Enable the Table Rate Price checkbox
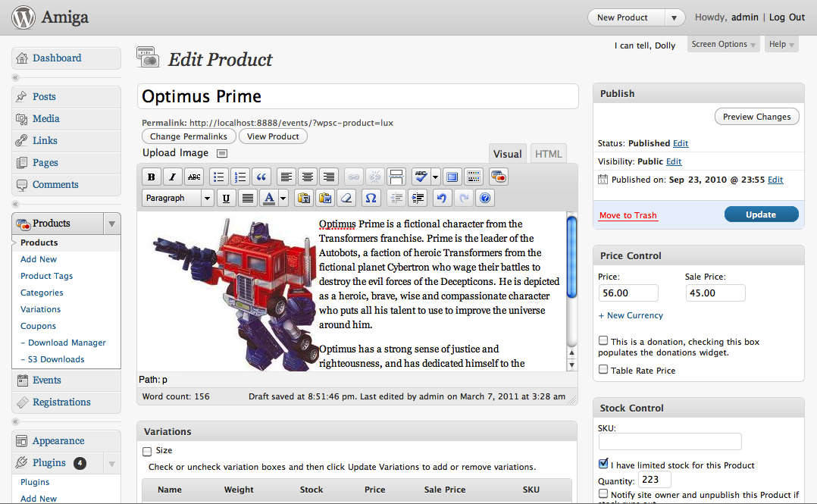817x504 pixels. click(603, 369)
